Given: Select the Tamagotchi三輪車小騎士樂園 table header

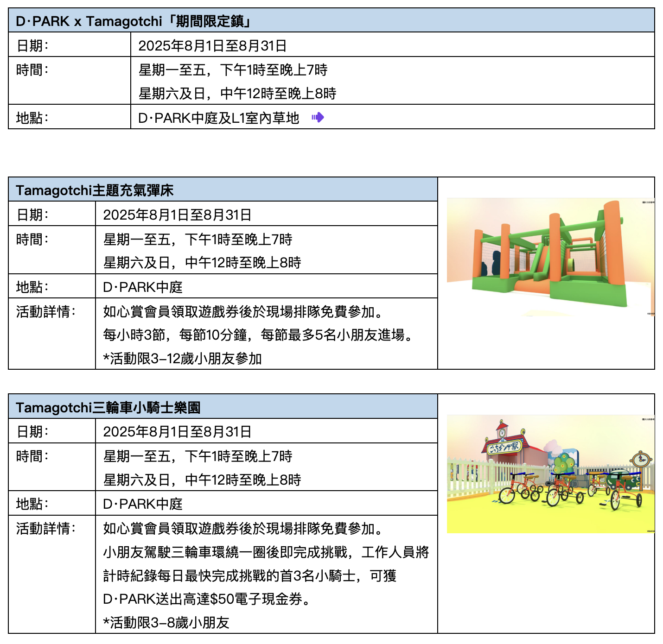Looking at the screenshot, I should 108,407.
